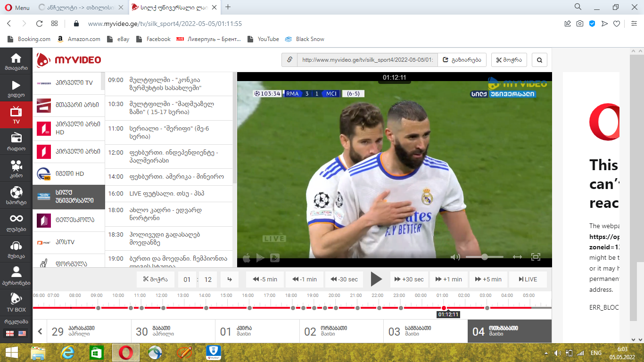The height and width of the screenshot is (362, 644).
Task: Switch the site language to Georgian flag
Action: (x=9, y=333)
